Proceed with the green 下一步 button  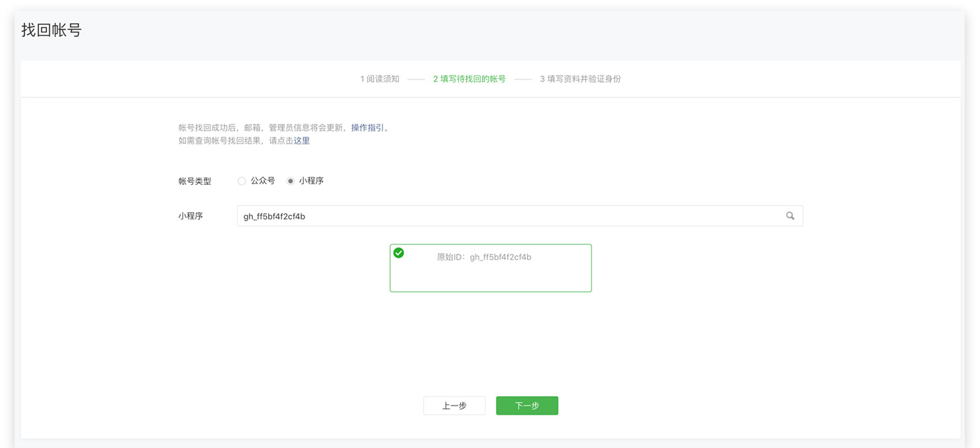(527, 406)
